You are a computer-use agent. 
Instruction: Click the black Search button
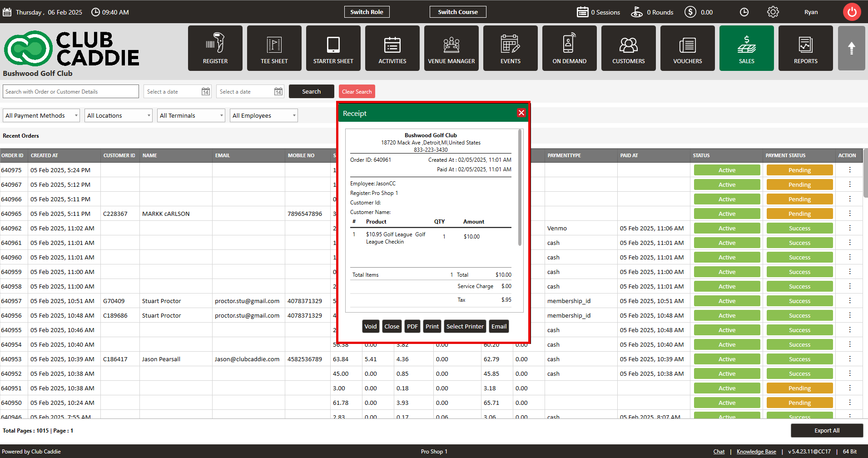pos(312,91)
